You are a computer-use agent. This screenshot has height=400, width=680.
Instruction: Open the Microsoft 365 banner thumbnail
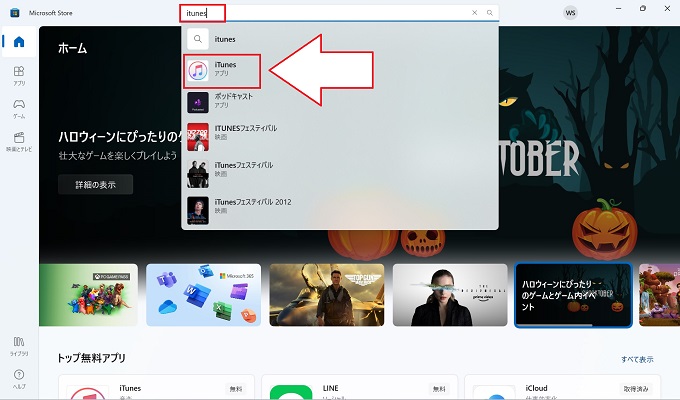204,295
